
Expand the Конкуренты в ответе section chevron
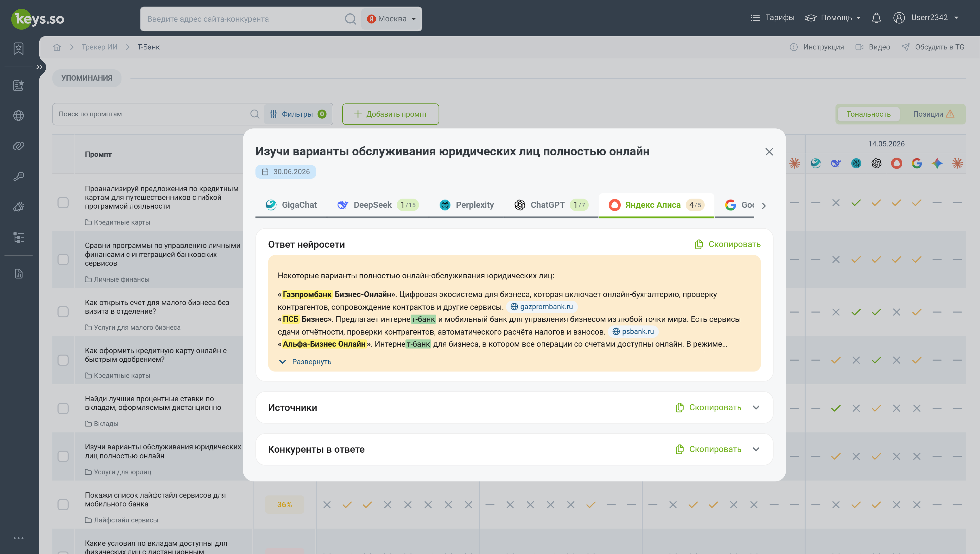tap(756, 449)
